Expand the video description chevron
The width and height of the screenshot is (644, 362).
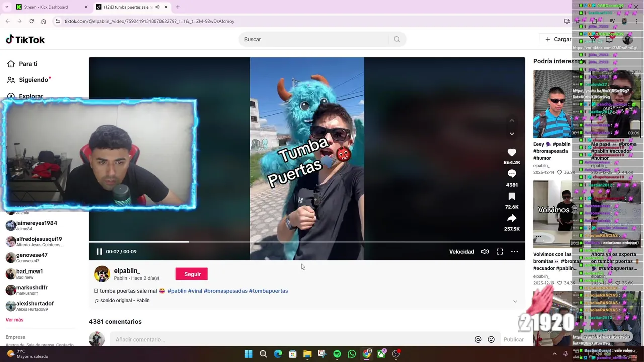[x=515, y=301]
